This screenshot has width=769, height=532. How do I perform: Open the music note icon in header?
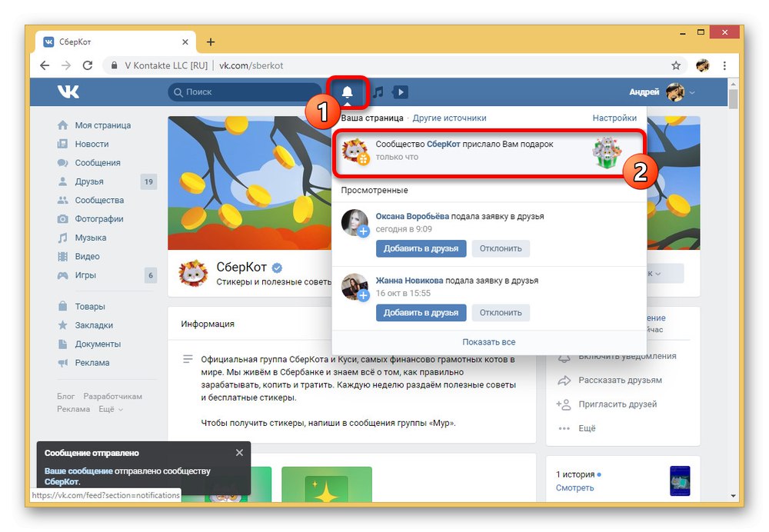point(378,91)
